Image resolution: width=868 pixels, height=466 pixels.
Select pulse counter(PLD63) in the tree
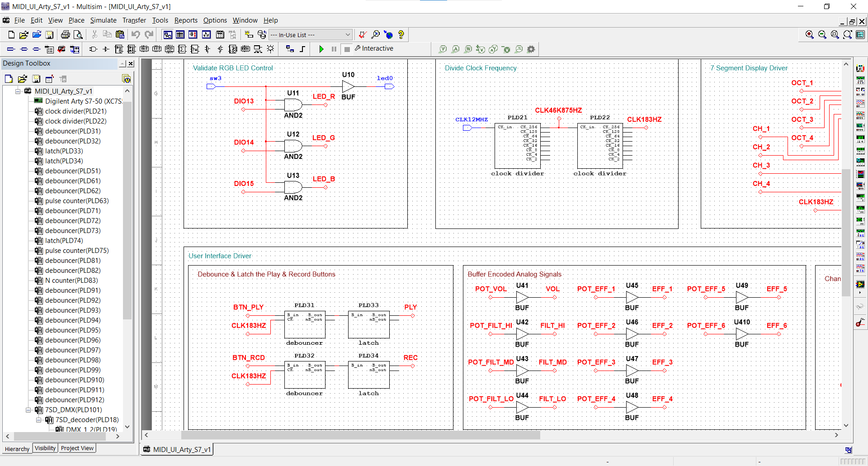(77, 201)
